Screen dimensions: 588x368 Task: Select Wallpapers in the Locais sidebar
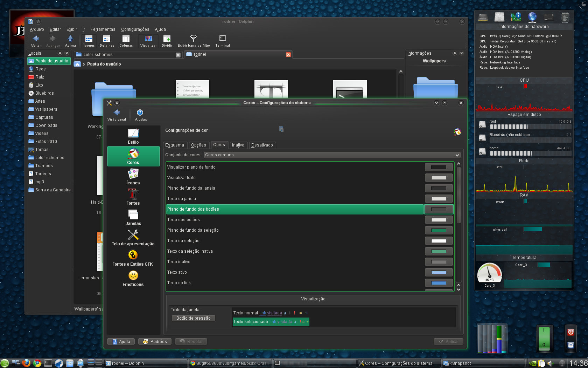pos(46,109)
